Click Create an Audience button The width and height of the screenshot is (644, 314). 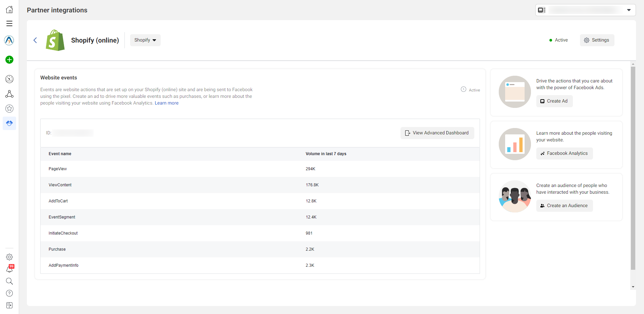click(564, 206)
